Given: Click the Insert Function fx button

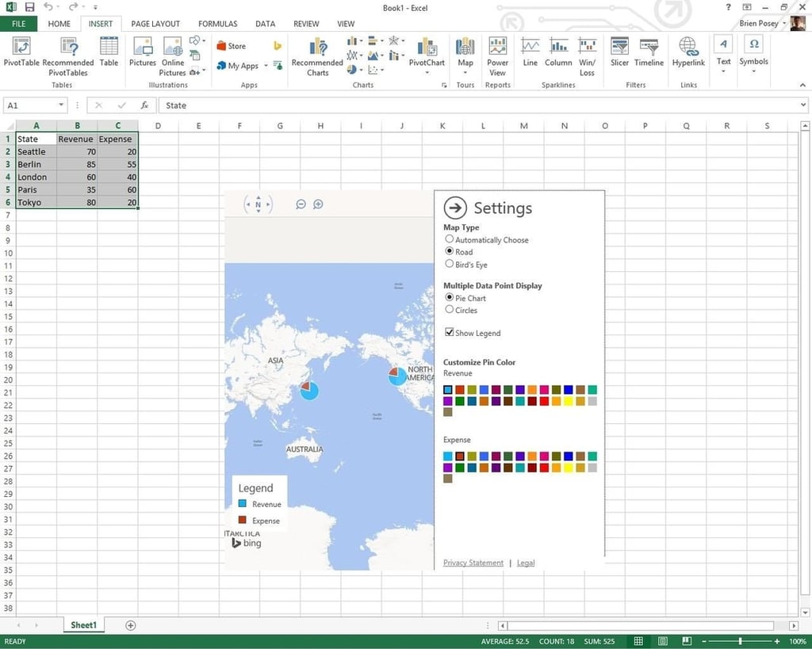Looking at the screenshot, I should tap(144, 105).
